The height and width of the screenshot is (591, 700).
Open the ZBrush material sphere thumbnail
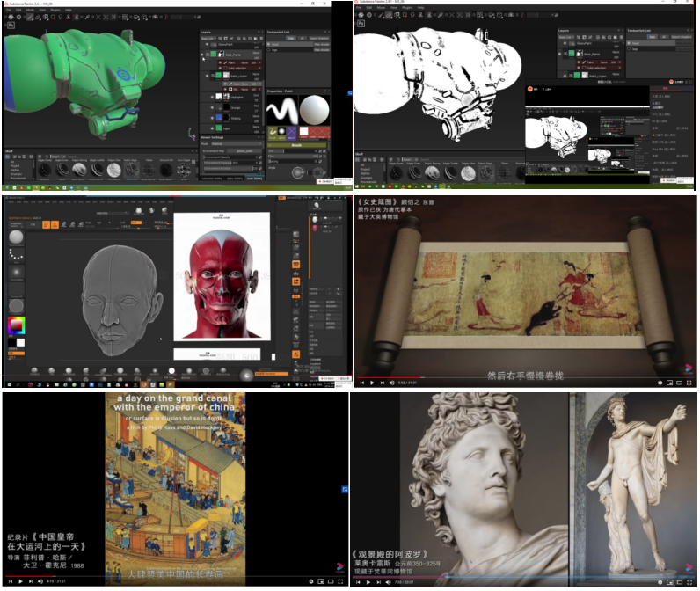16,306
